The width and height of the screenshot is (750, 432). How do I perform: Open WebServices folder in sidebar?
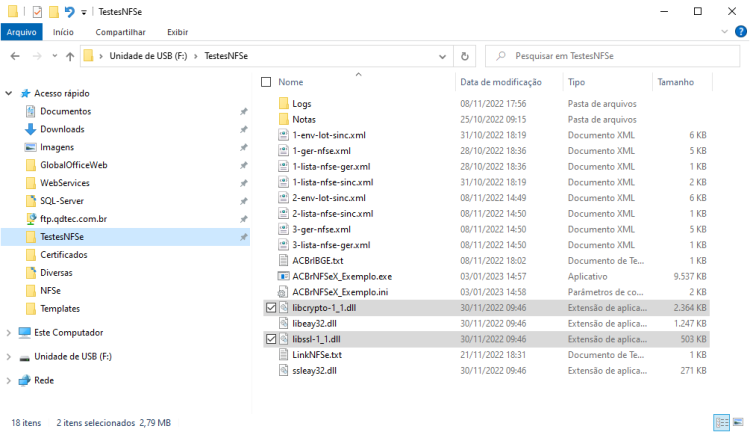(65, 183)
